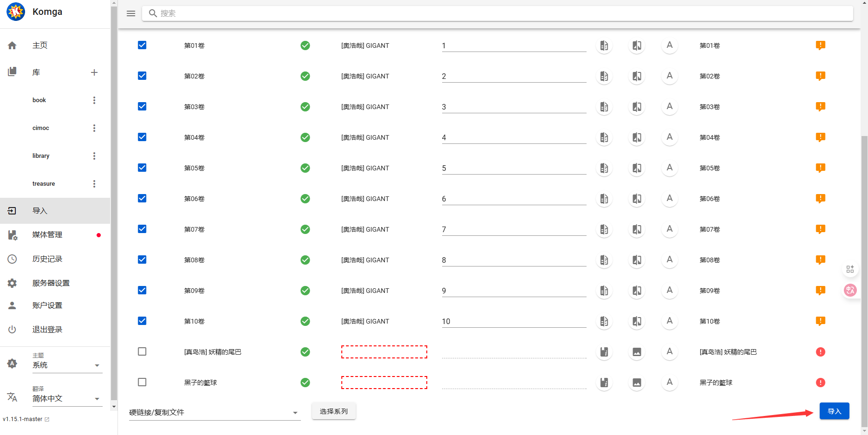Click the image icon in 妖精的尾巴 row

click(637, 352)
